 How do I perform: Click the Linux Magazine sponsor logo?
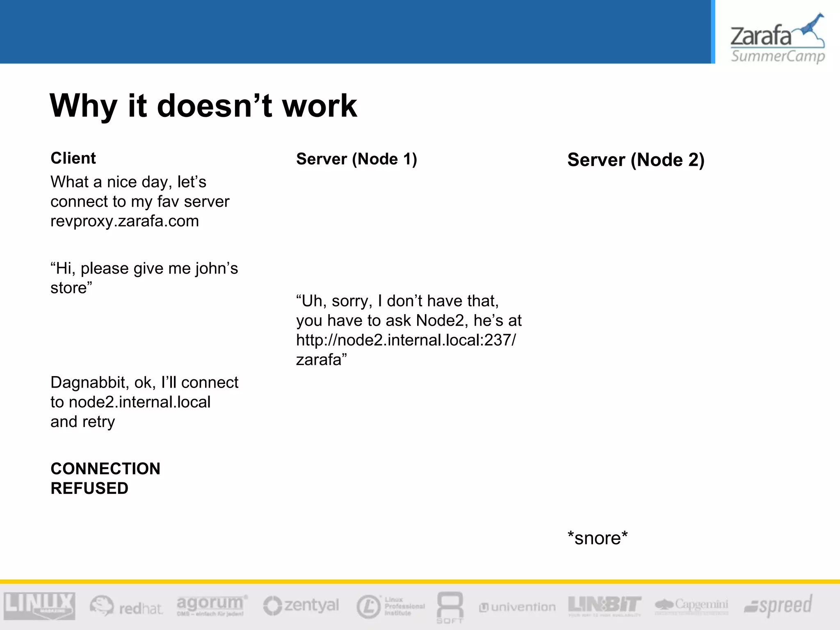click(x=39, y=606)
